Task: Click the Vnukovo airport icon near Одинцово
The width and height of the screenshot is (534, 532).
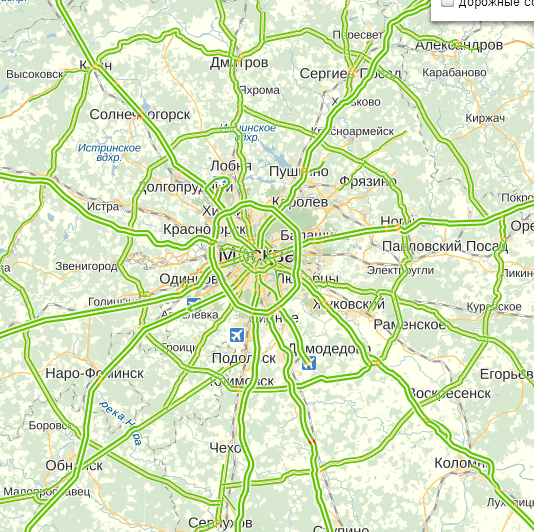Action: coord(193,304)
